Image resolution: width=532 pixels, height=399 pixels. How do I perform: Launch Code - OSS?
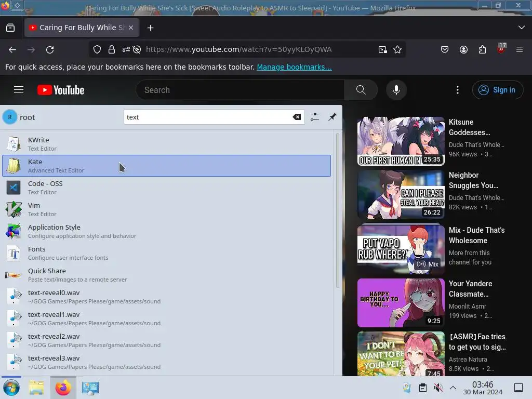point(167,188)
